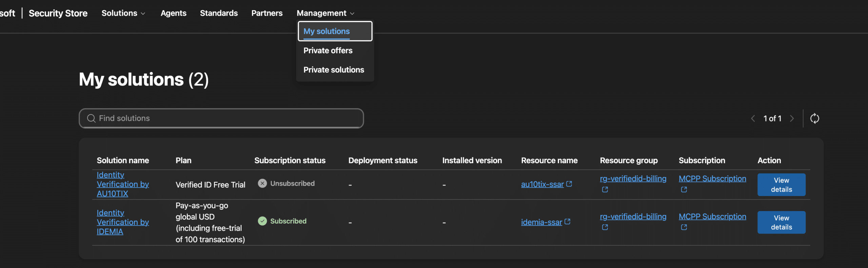View details for the IDEMIA solution
This screenshot has height=268, width=868.
pyautogui.click(x=781, y=223)
